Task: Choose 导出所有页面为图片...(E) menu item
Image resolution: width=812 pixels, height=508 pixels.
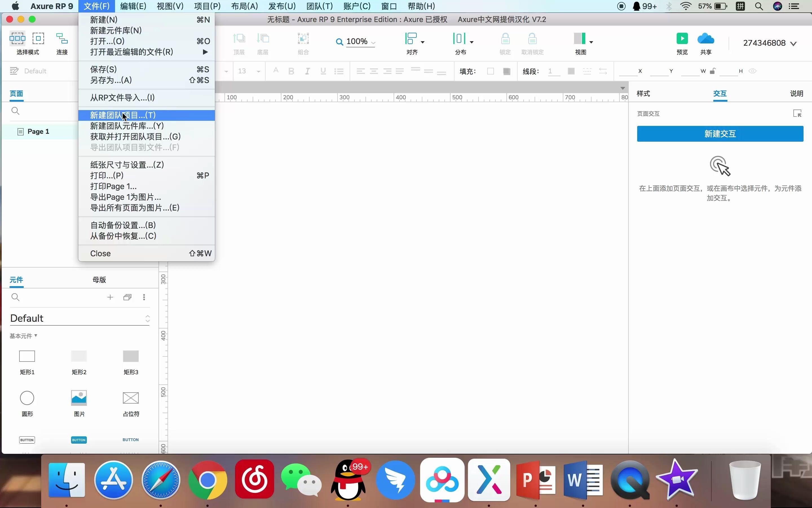Action: pos(147,208)
